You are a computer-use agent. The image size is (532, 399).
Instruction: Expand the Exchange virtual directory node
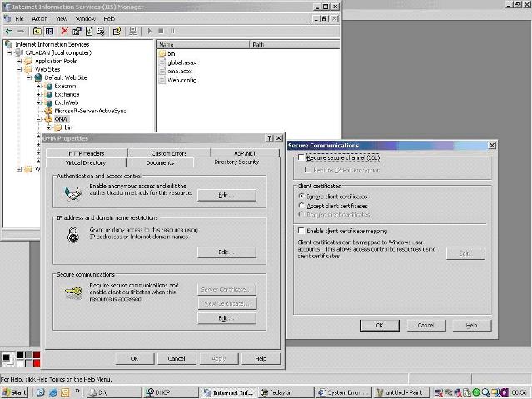[39, 94]
